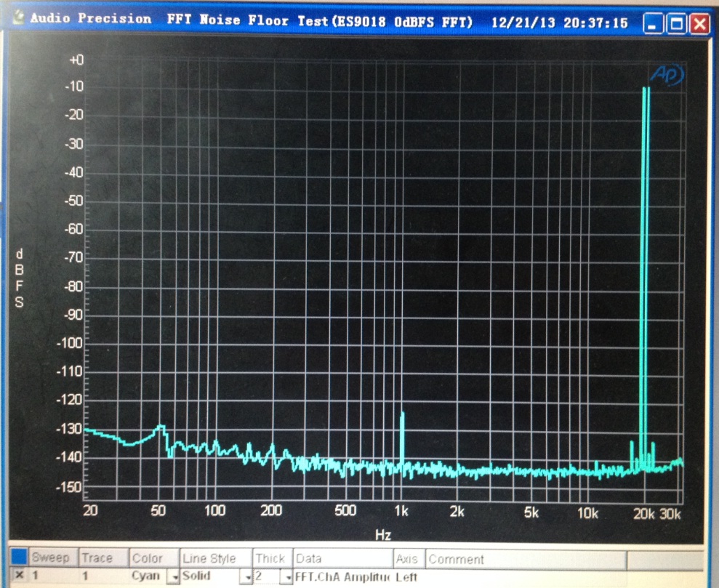The width and height of the screenshot is (719, 588).
Task: Toggle the X checkbox for sweep 1
Action: 19,575
